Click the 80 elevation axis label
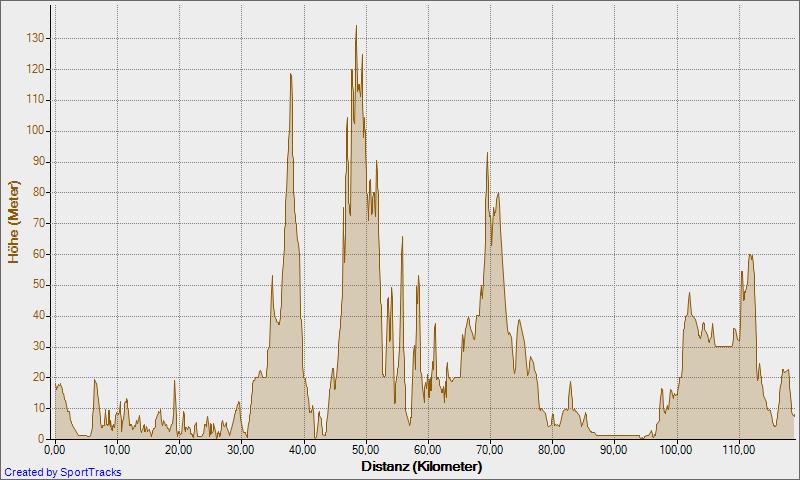The height and width of the screenshot is (480, 800). [38, 193]
